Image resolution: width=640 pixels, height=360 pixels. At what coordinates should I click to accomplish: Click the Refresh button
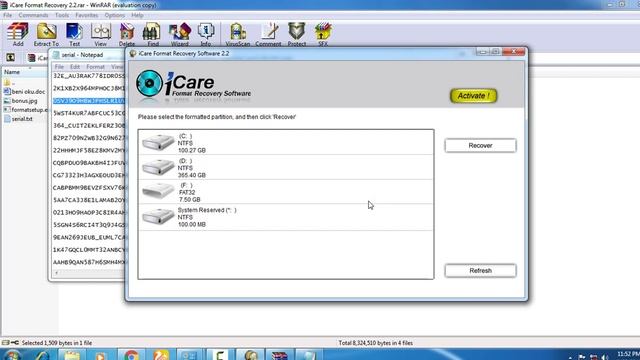(x=480, y=271)
